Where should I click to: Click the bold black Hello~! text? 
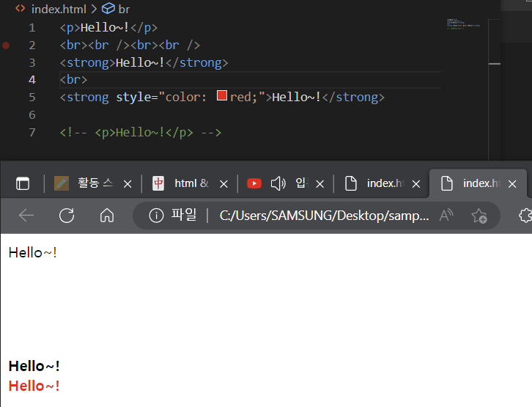coord(34,366)
